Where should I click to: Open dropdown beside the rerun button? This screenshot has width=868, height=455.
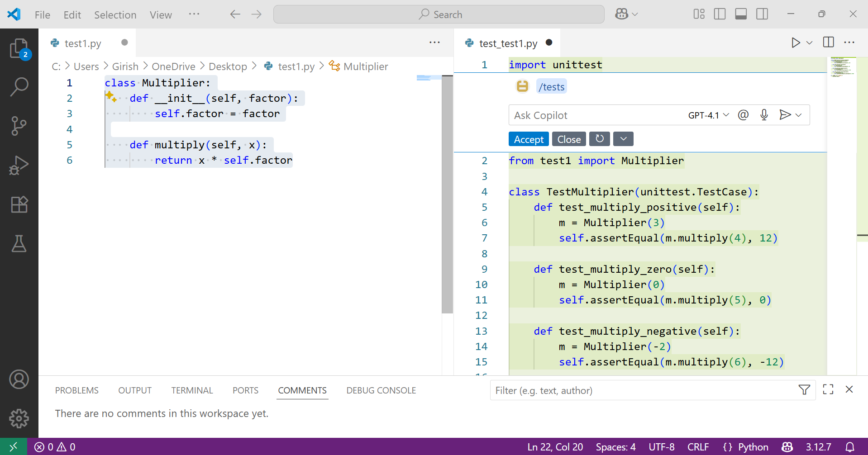coord(623,139)
